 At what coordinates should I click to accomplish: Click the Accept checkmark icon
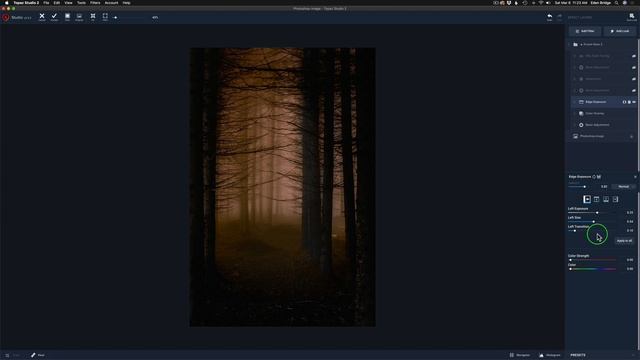[x=54, y=16]
